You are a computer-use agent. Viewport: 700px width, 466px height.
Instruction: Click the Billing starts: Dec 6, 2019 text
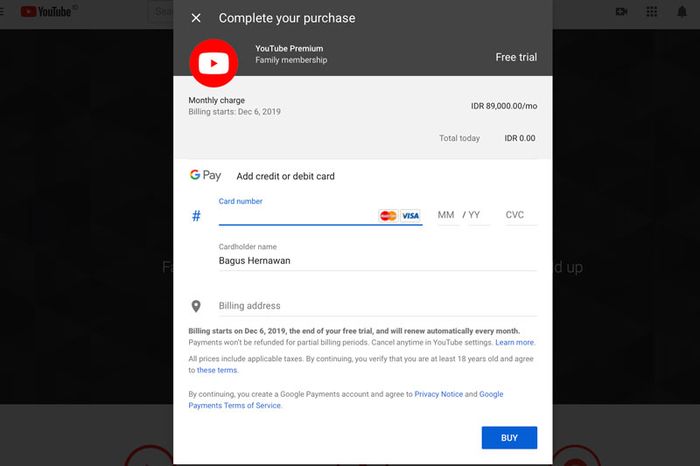tap(234, 112)
